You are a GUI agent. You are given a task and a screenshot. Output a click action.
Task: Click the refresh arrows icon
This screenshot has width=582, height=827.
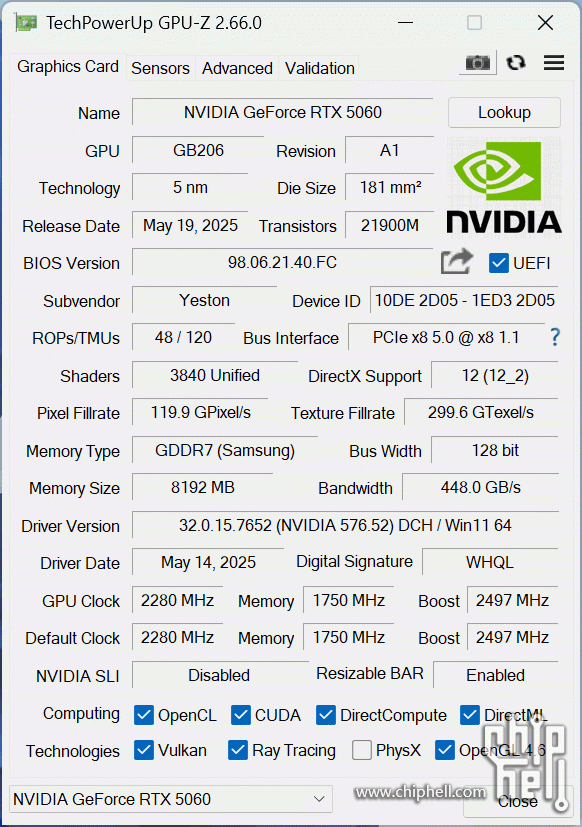coord(516,63)
